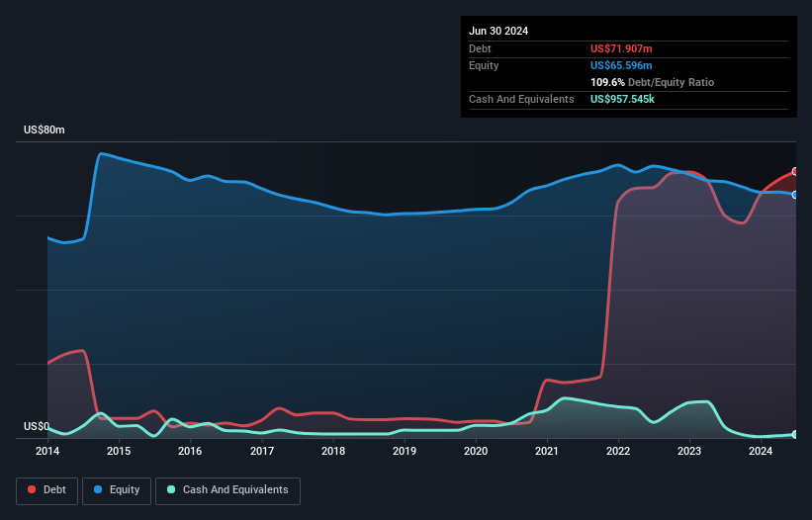Select the 2024 x-axis label
Screen dimensions: 812x520
[x=761, y=451]
